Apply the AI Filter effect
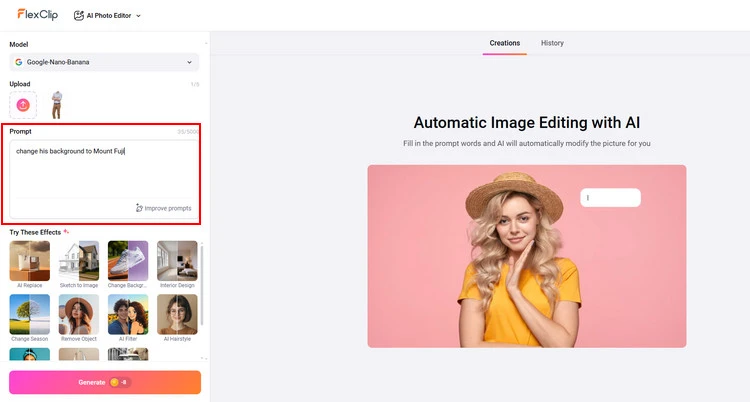This screenshot has height=402, width=750. [x=128, y=314]
